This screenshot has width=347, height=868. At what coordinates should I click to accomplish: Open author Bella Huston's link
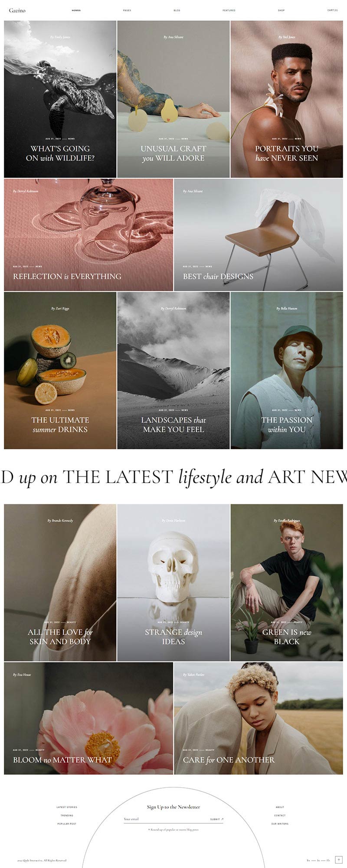[287, 308]
